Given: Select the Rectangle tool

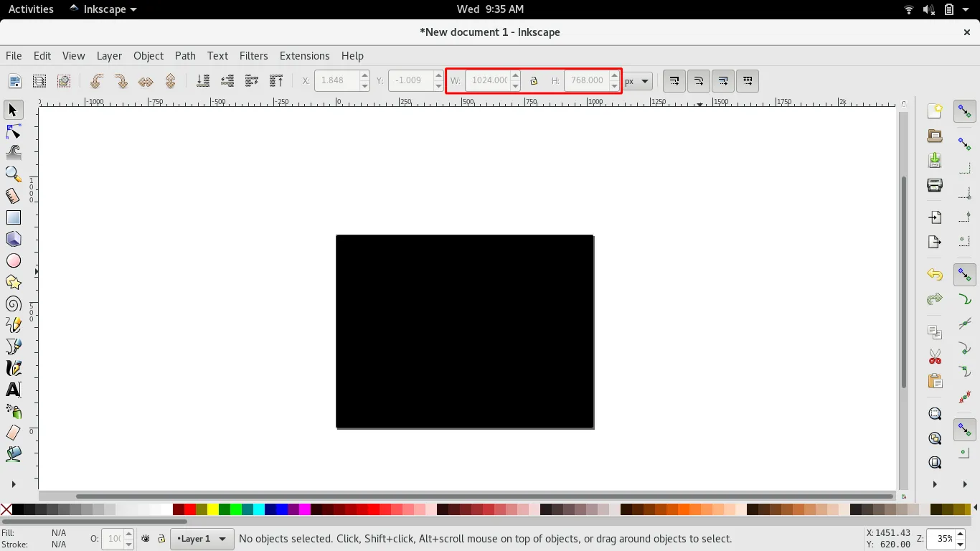Looking at the screenshot, I should coord(14,217).
